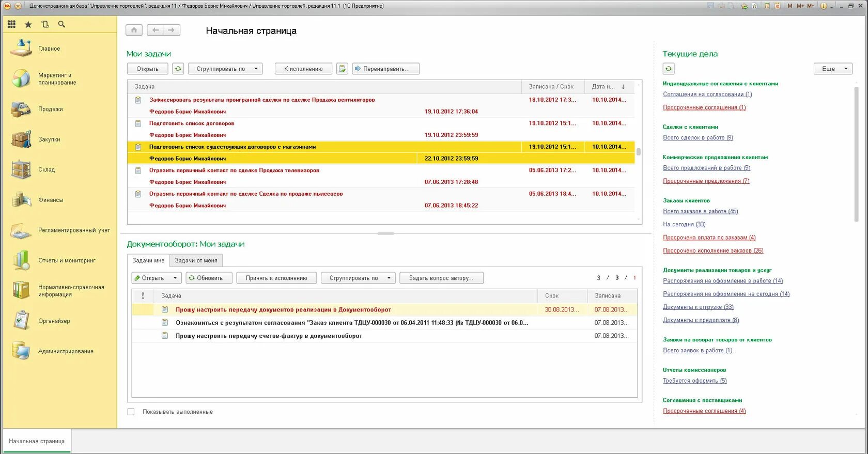868x454 pixels.
Task: Refresh the Мои задачи list
Action: 178,69
